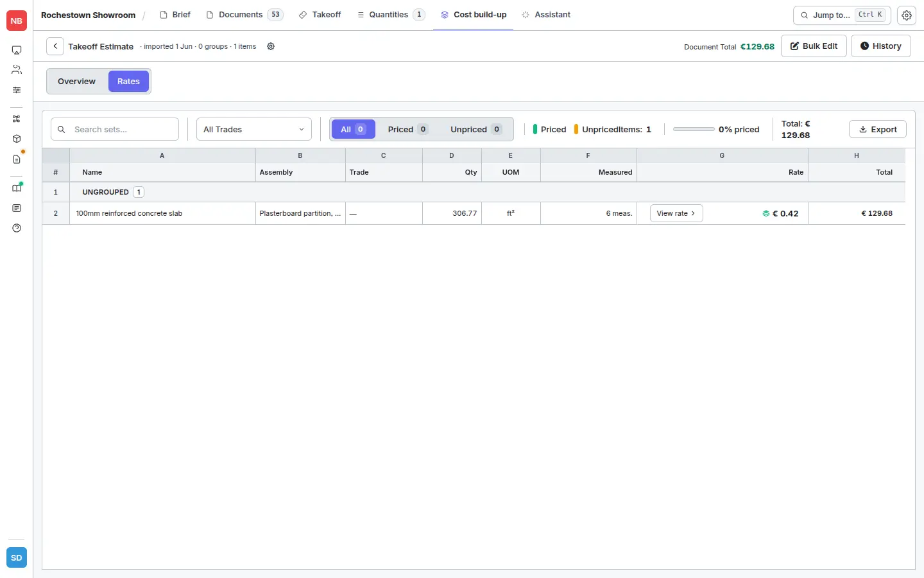This screenshot has height=578, width=924.
Task: Open the sliders settings sidebar icon
Action: point(17,90)
